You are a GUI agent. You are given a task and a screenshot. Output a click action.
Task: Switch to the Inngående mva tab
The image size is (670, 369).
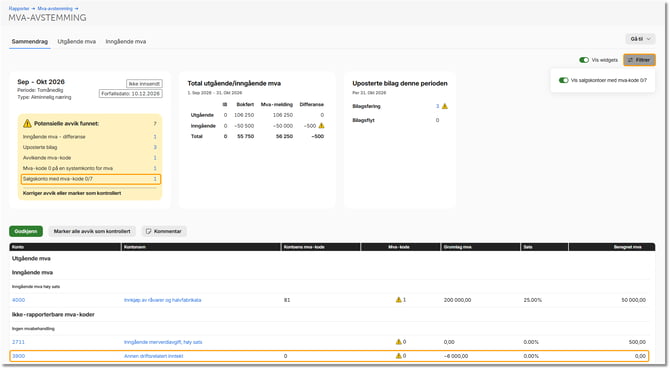point(126,41)
